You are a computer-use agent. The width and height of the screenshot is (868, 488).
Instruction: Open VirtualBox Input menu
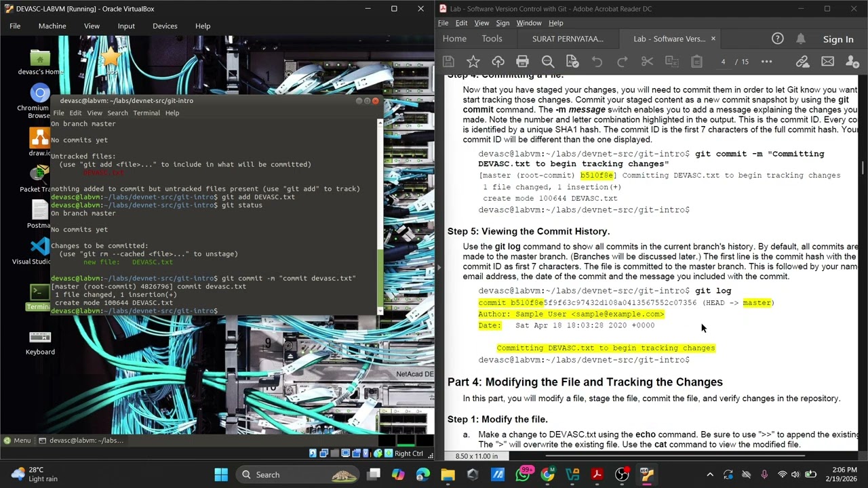pos(126,26)
